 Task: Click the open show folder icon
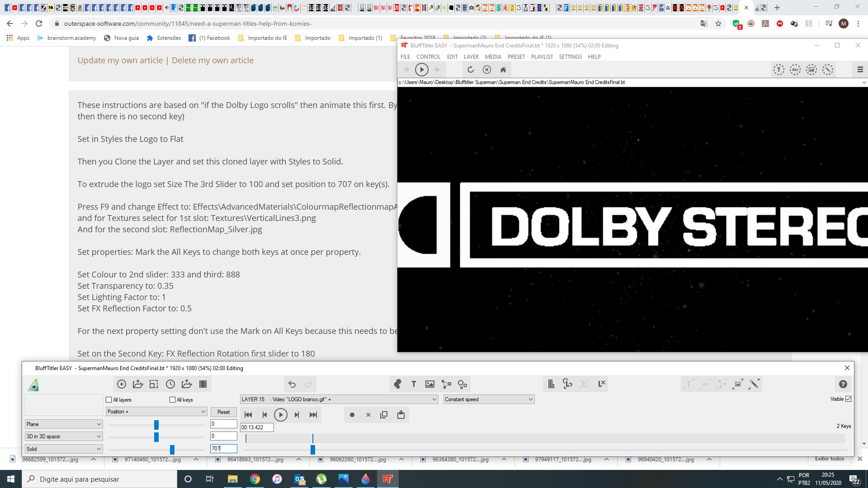click(x=137, y=384)
